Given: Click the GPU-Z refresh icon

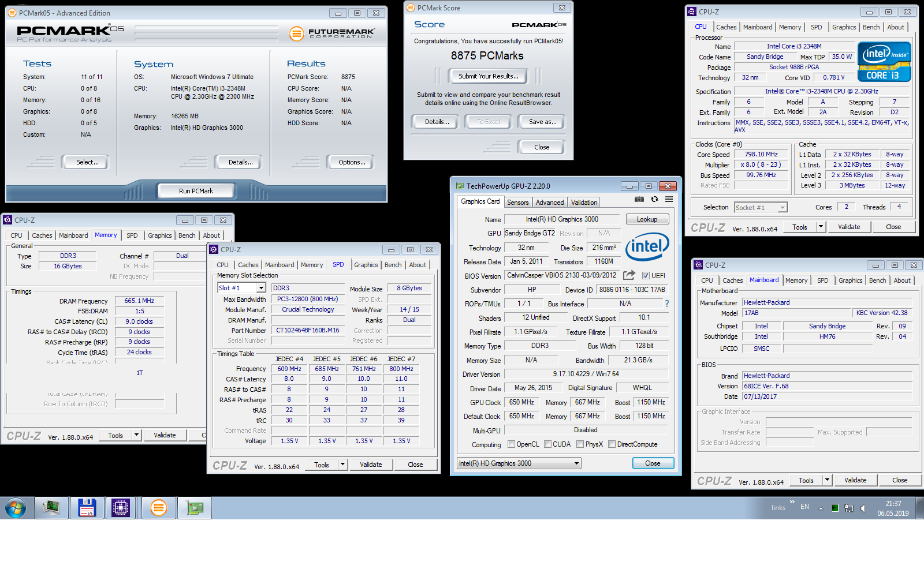Looking at the screenshot, I should coord(654,199).
